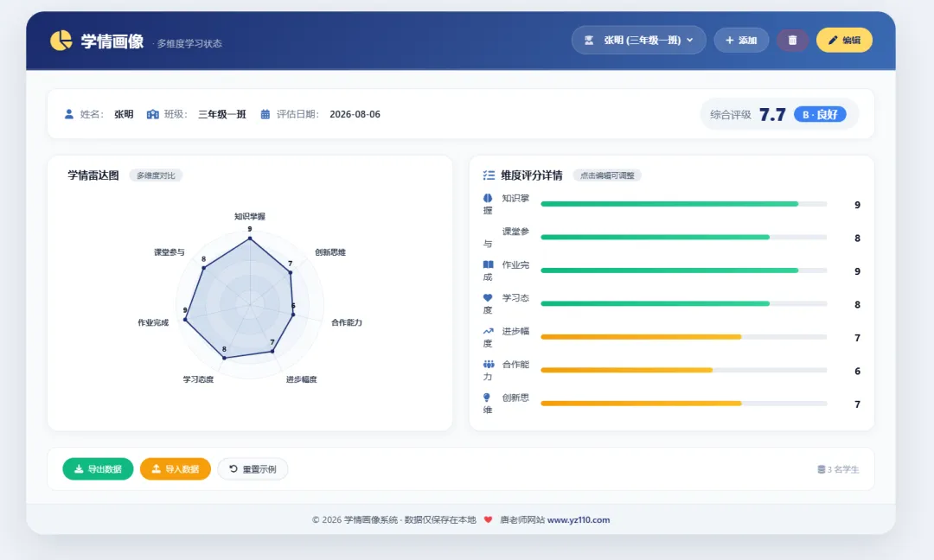Click the brain icon for 知识掌握

(x=488, y=198)
